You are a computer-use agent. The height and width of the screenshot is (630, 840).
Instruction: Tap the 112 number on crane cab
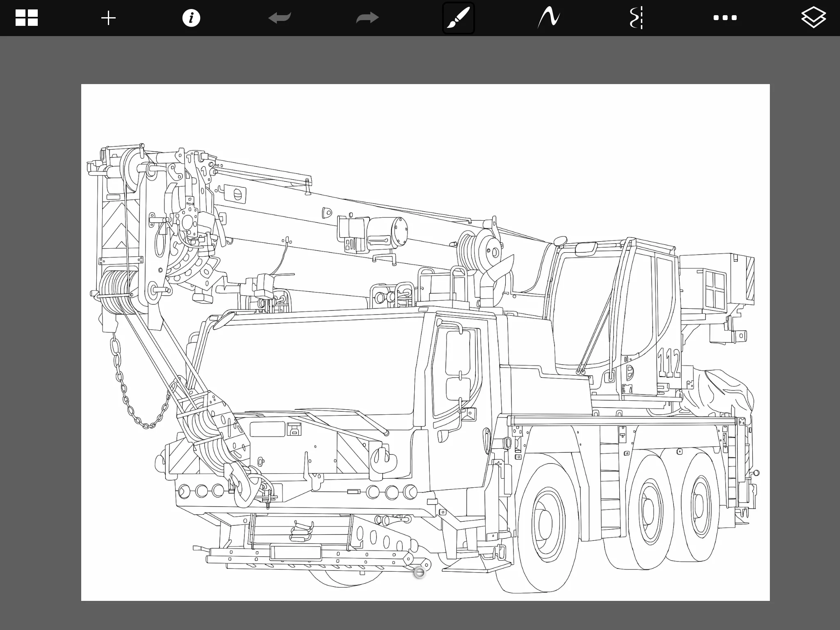point(669,363)
